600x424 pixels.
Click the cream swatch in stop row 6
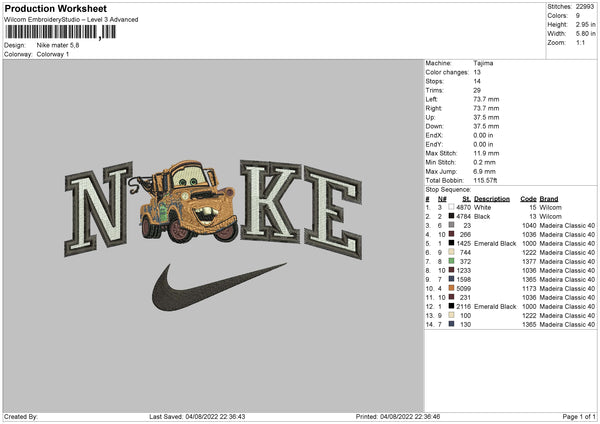(452, 252)
